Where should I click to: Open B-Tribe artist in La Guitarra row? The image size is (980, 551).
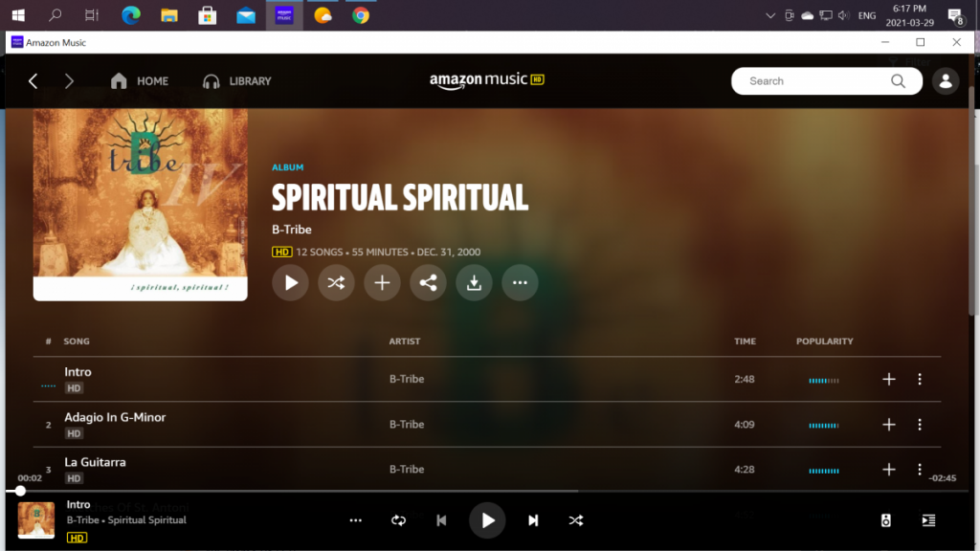tap(407, 469)
